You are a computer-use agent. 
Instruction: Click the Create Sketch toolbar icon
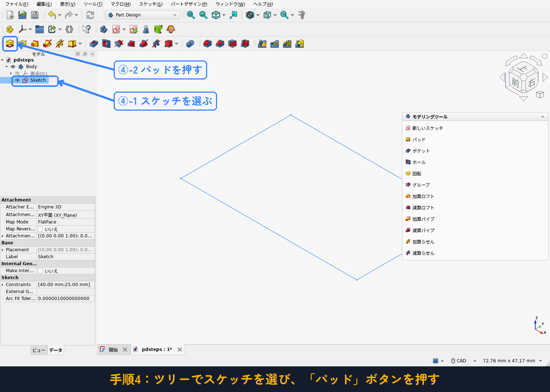click(x=116, y=29)
